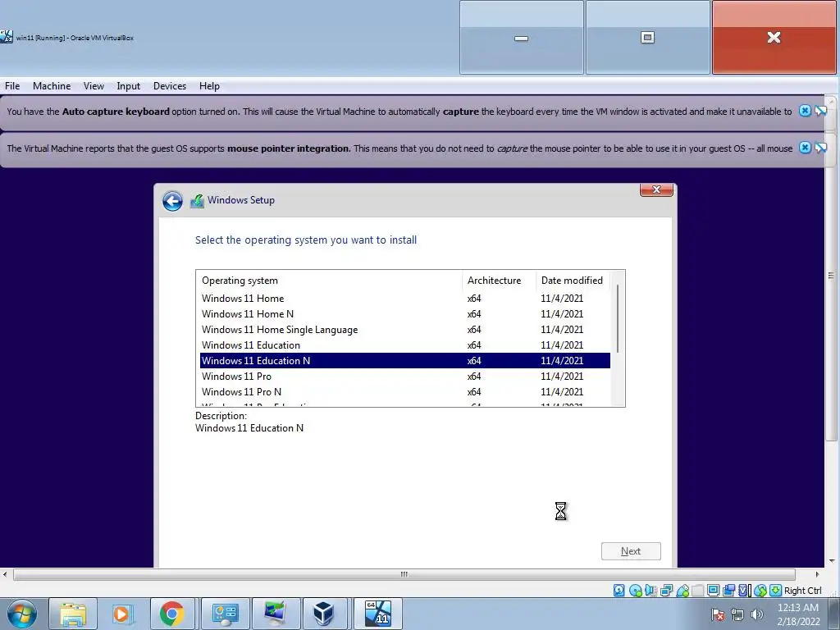Select Windows 11 Home N
The width and height of the screenshot is (840, 630).
point(405,314)
